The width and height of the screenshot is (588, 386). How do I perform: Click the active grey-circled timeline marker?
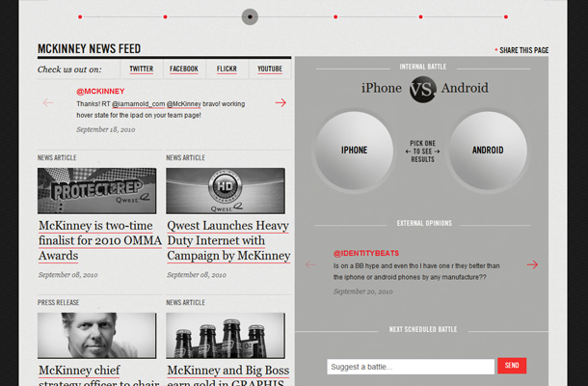click(x=250, y=17)
